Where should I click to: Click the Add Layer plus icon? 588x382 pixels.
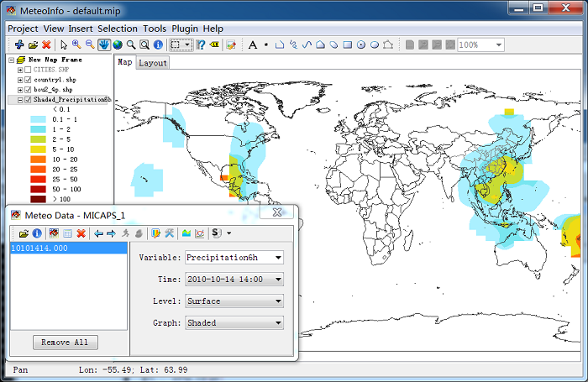(19, 45)
